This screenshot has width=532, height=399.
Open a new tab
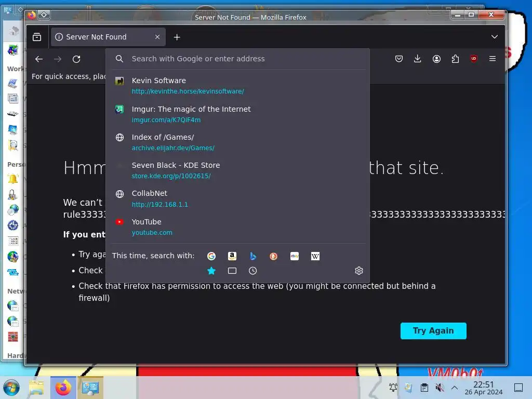coord(177,37)
